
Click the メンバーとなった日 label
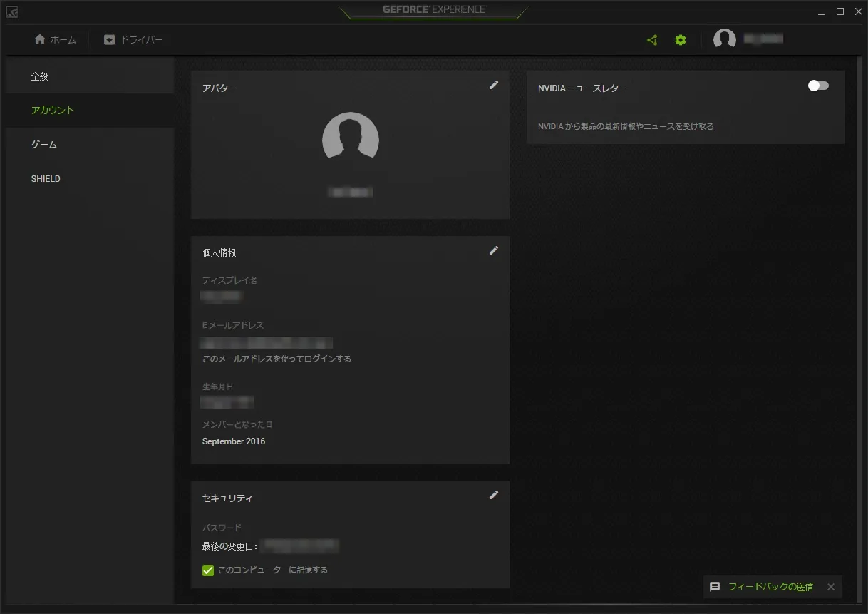237,424
